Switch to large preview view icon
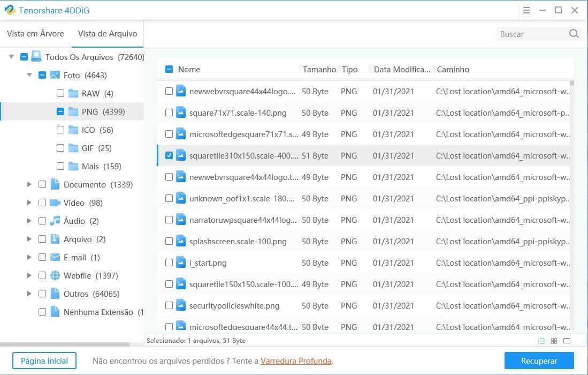The height and width of the screenshot is (375, 588). point(567,341)
